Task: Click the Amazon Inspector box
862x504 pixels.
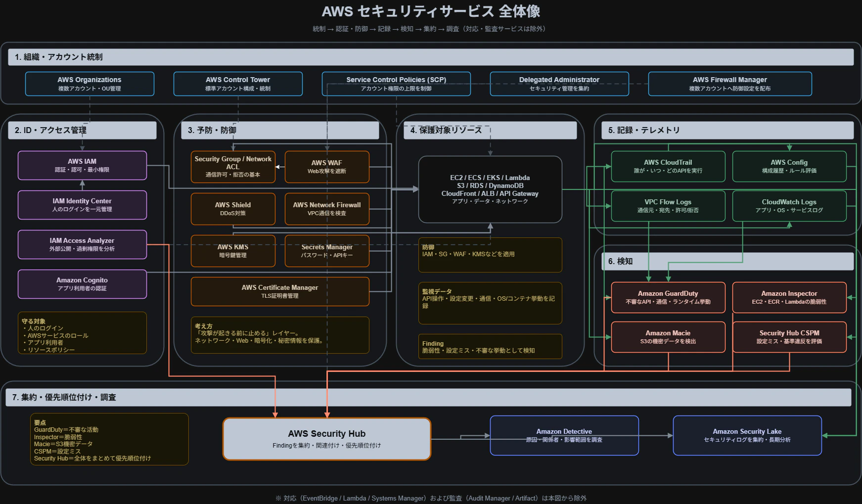Action: click(789, 297)
